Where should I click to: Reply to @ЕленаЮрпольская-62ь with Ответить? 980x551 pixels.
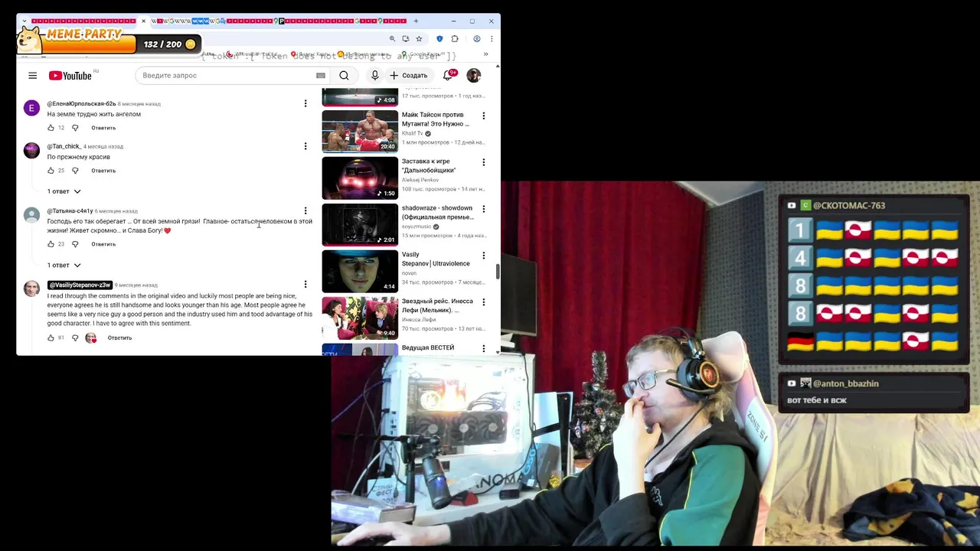[103, 128]
